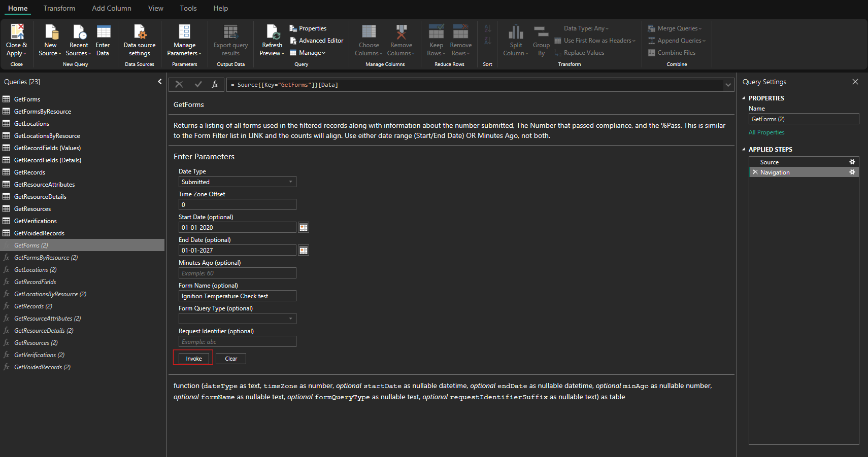This screenshot has height=457, width=868.
Task: Delete the Navigation applied step
Action: click(755, 172)
